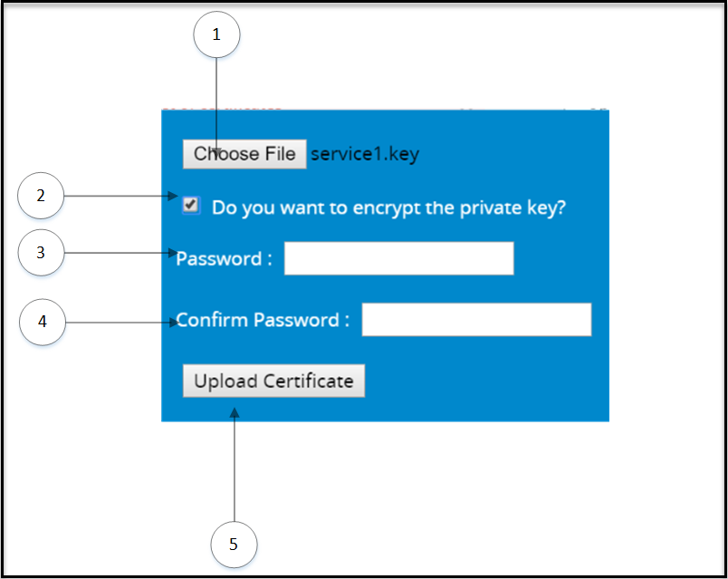Click the Choose File button
Image resolution: width=728 pixels, height=579 pixels.
[x=244, y=154]
